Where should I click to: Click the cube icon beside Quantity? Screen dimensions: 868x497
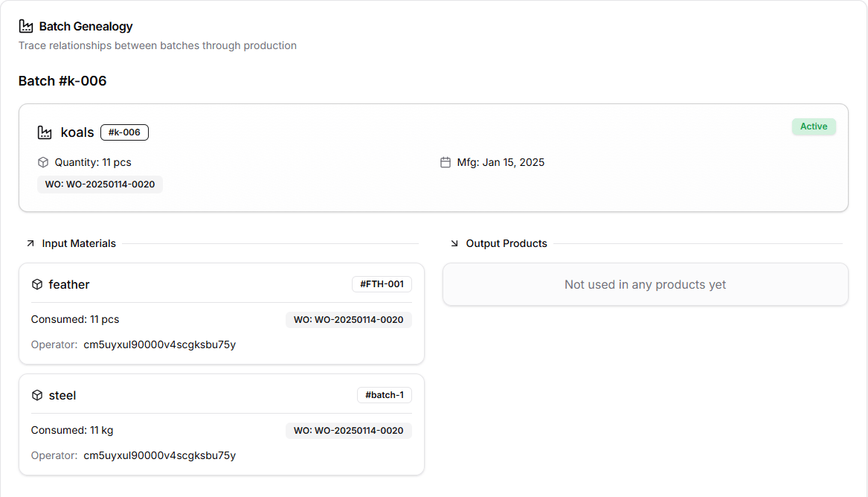point(43,162)
